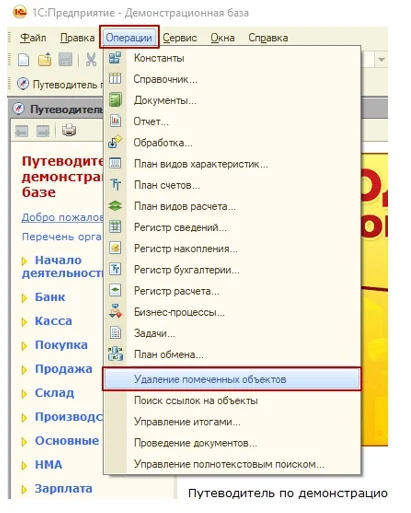Image resolution: width=411 pixels, height=513 pixels.
Task: Expand the Основные section triangle
Action: click(x=24, y=441)
